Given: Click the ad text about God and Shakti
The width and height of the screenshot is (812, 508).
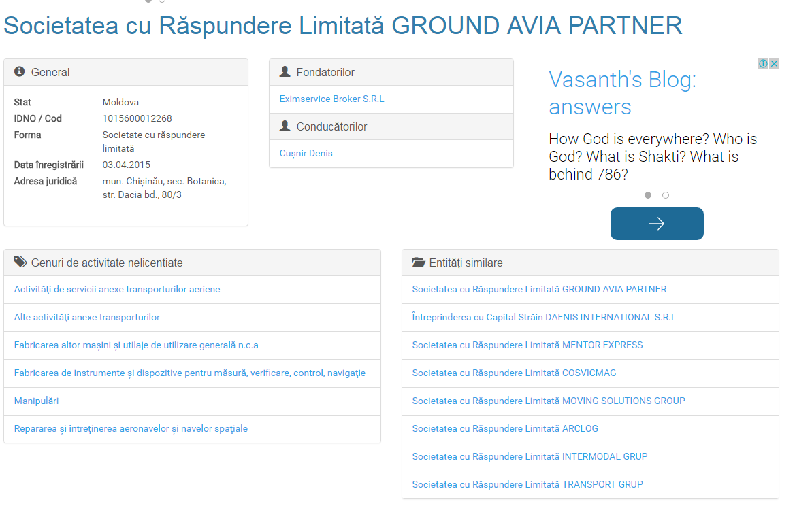Looking at the screenshot, I should [653, 156].
